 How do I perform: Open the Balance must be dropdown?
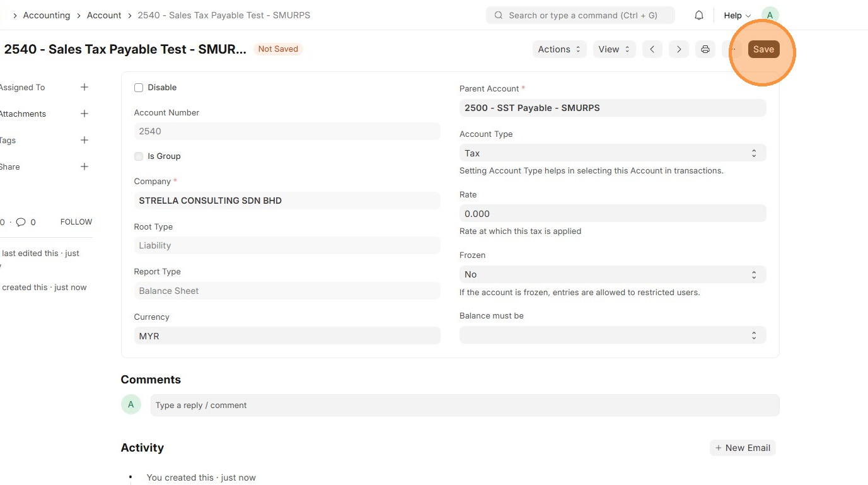612,335
